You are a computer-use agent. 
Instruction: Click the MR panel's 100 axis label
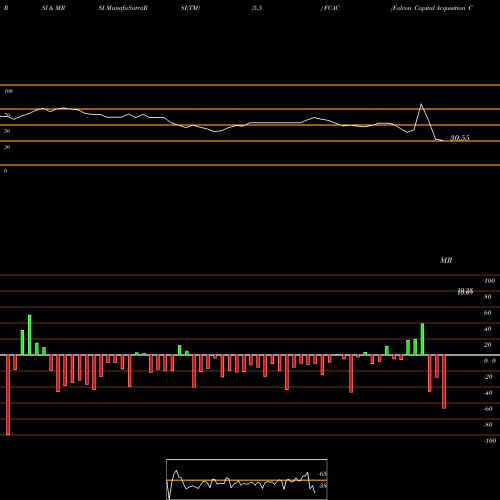489,281
